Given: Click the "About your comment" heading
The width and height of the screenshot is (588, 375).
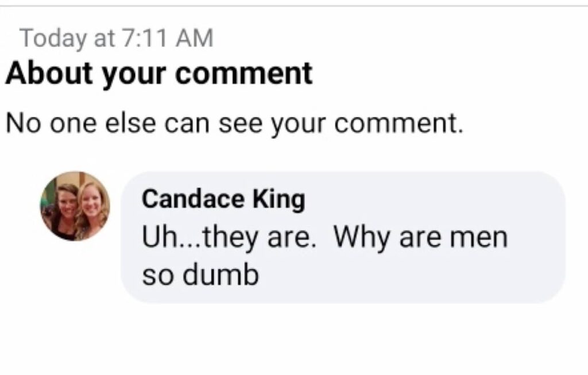Looking at the screenshot, I should tap(159, 73).
